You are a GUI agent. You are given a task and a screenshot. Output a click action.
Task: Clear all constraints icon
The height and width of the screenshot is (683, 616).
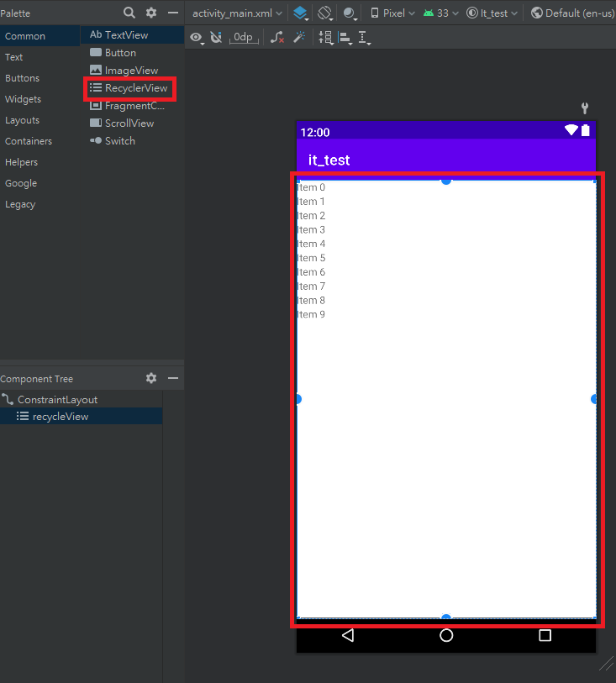tap(277, 38)
